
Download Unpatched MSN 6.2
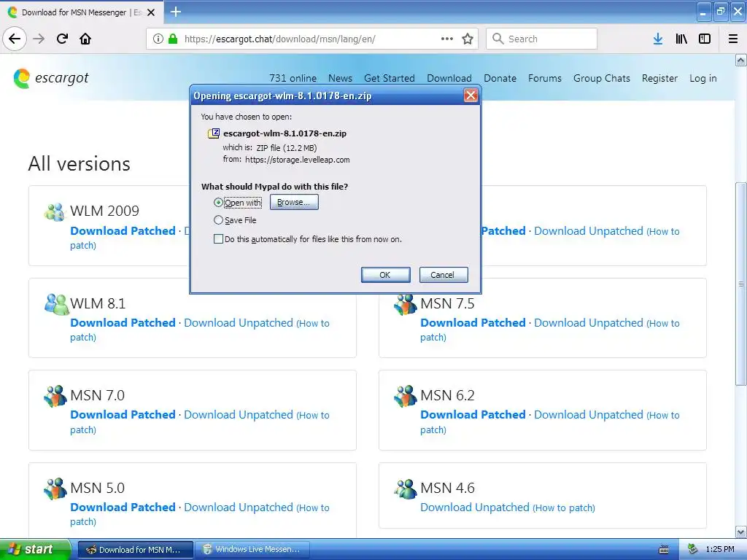(x=589, y=415)
